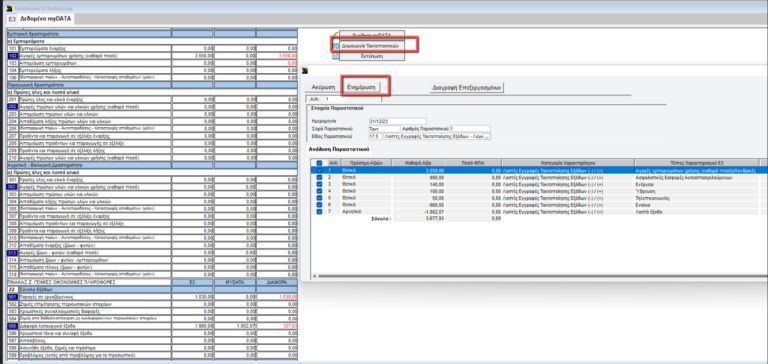Toggle checkbox of row 6 Ενοίκια
This screenshot has height=364, width=768.
319,205
